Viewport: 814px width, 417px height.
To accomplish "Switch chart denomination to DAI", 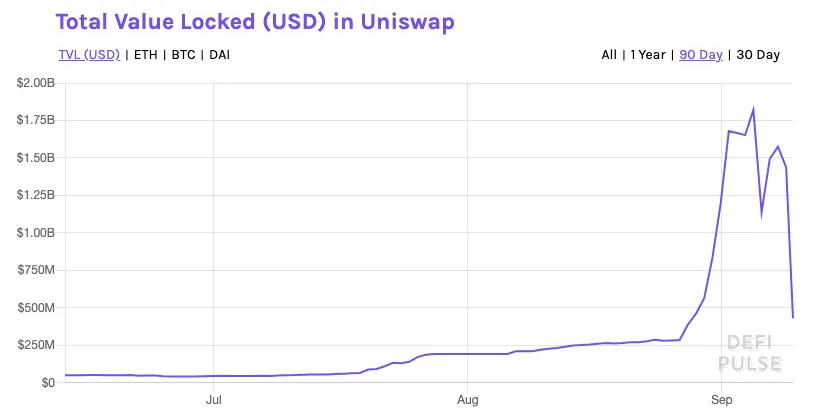I will pos(220,55).
